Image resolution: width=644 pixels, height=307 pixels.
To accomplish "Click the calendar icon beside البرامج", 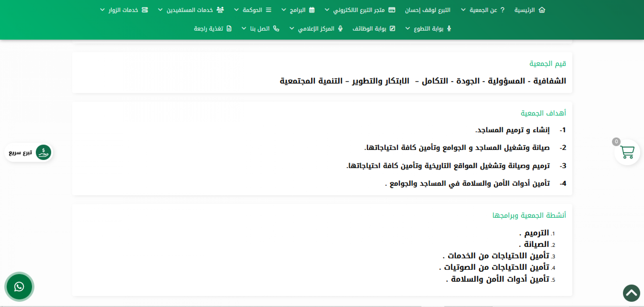I will coord(312,10).
